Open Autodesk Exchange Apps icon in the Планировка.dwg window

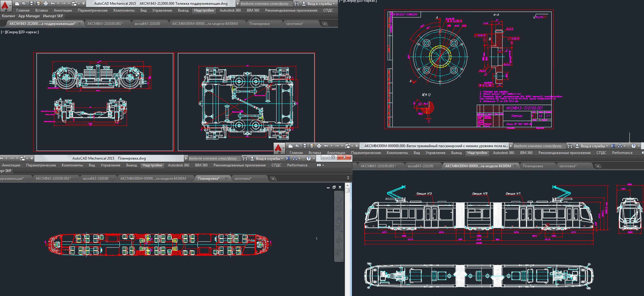coord(288,158)
